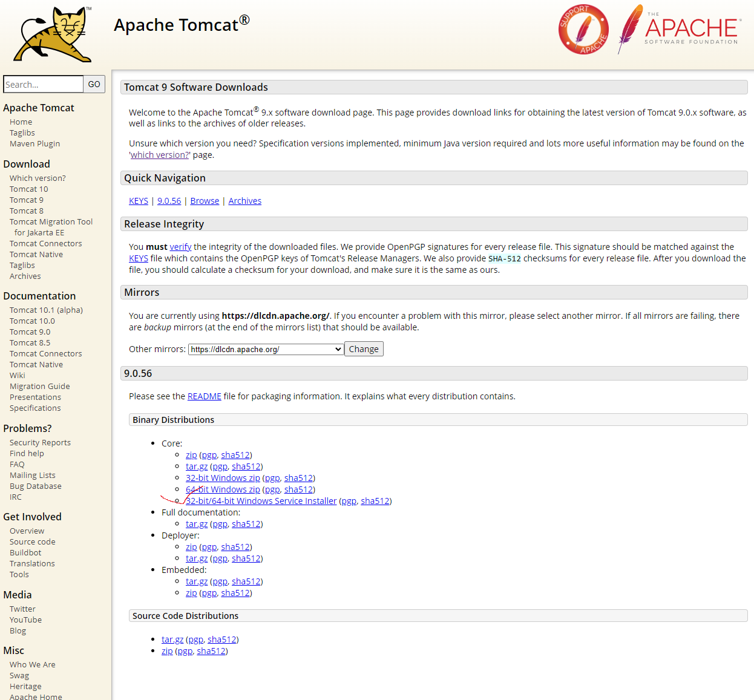Download source code tar.gz

click(172, 639)
